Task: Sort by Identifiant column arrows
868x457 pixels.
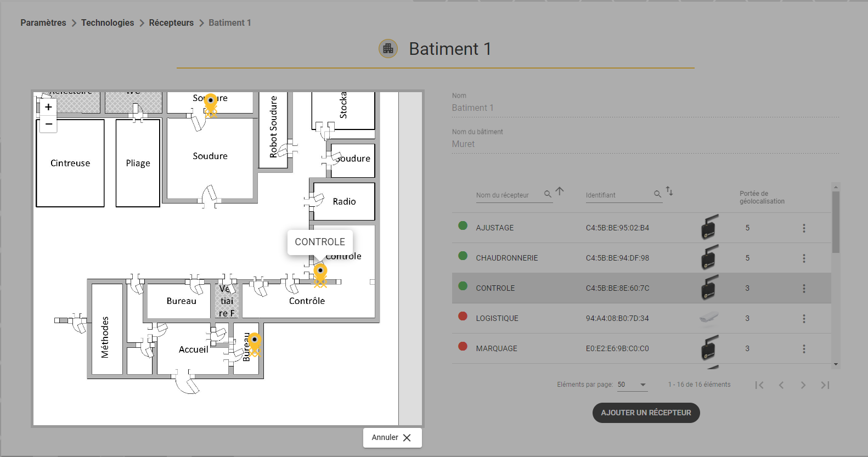Action: [669, 191]
